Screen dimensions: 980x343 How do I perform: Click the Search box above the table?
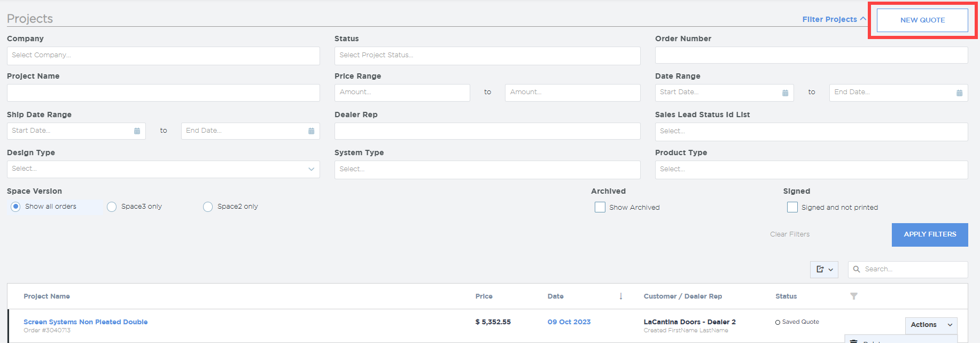click(908, 270)
